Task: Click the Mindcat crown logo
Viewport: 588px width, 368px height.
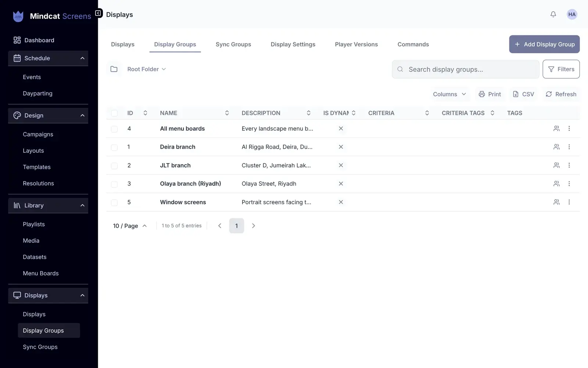Action: [18, 16]
